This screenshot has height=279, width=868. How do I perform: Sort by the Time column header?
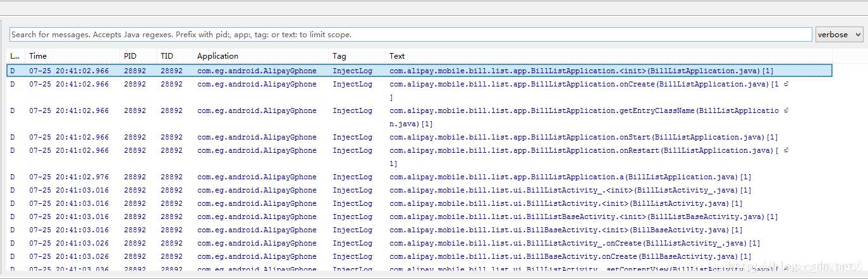(x=73, y=56)
